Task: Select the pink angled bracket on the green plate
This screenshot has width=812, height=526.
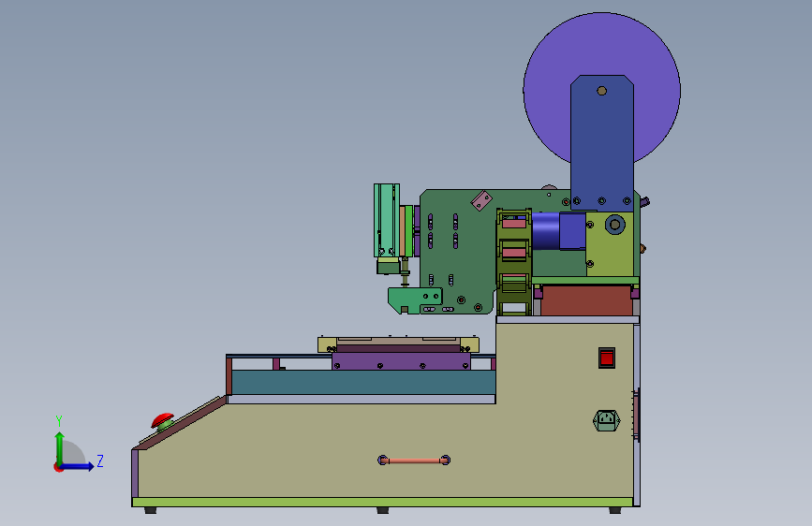Action: coord(481,201)
